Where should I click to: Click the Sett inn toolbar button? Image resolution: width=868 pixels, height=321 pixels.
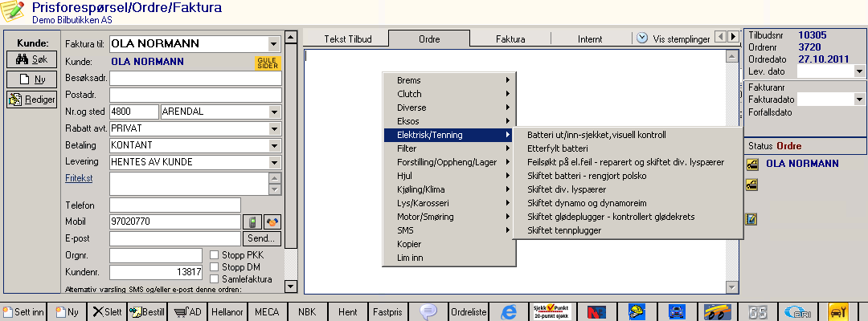pos(24,312)
